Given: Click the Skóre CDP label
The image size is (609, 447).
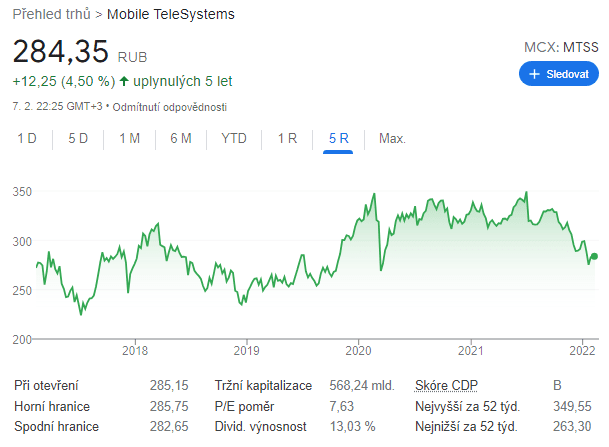Looking at the screenshot, I should [x=446, y=385].
